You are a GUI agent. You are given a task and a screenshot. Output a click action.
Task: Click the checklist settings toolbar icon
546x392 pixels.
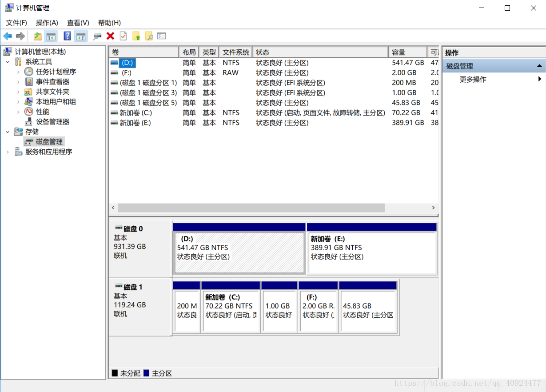pos(162,36)
